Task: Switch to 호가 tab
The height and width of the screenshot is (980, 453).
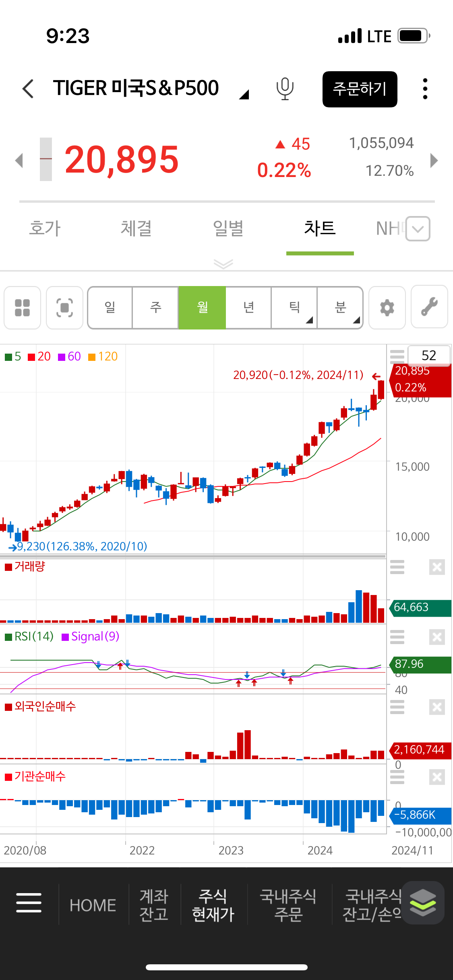Action: click(x=45, y=229)
